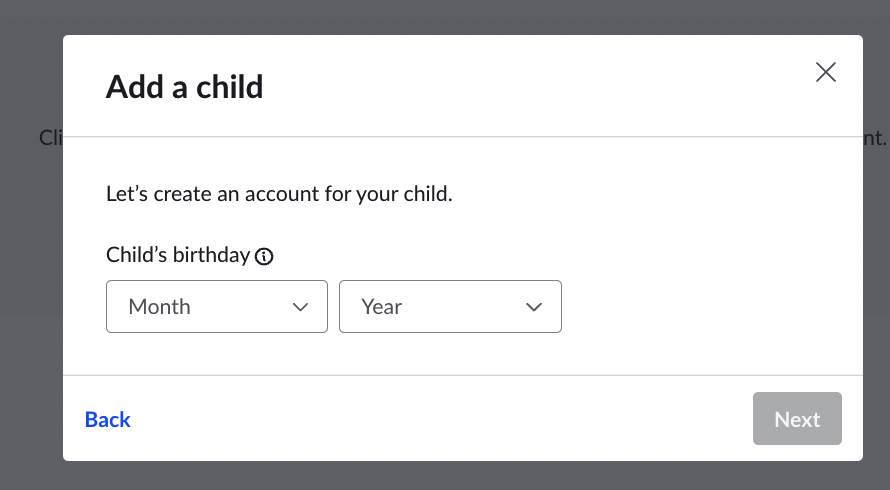Viewport: 890px width, 490px height.
Task: Click the greyed-out Next button
Action: [797, 418]
